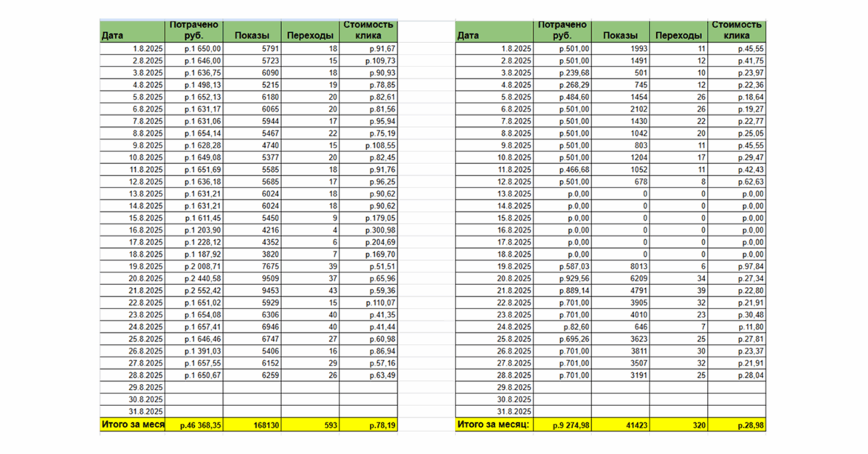This screenshot has height=454, width=868.
Task: Select the total clicks cell "320"
Action: click(678, 425)
